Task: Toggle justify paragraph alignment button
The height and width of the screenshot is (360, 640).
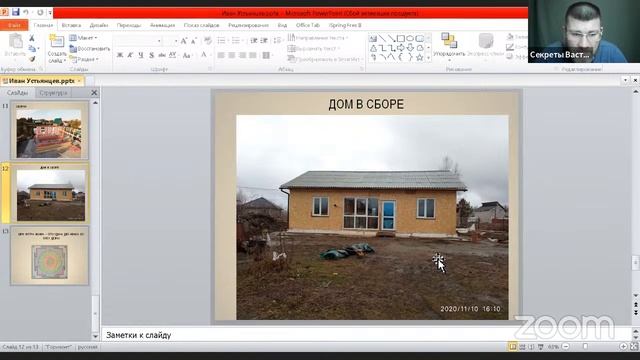Action: 253,55
